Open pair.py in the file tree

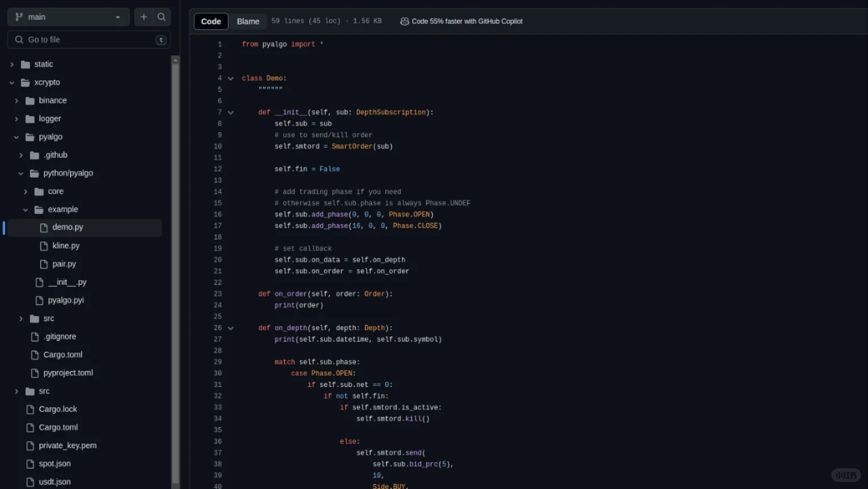[x=64, y=264]
